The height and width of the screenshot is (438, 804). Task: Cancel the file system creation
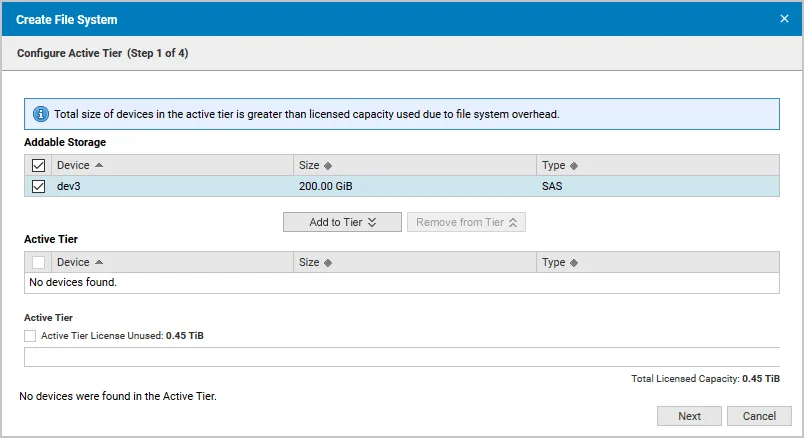click(759, 416)
